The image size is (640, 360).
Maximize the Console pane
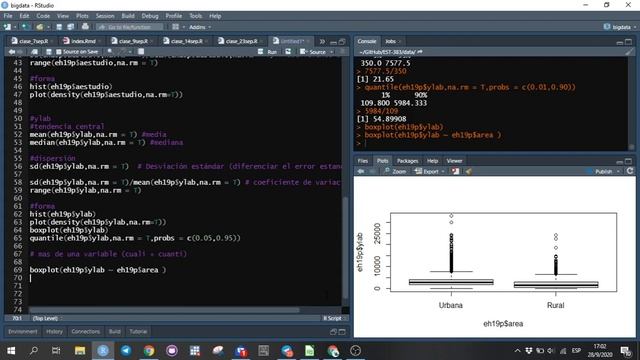tap(629, 41)
